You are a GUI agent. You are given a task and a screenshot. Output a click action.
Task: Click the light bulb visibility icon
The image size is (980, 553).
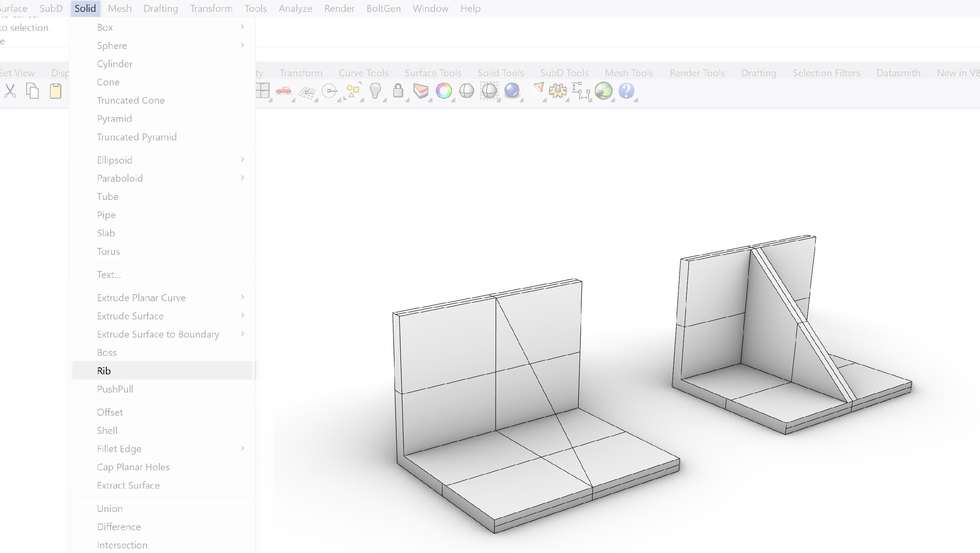click(376, 91)
